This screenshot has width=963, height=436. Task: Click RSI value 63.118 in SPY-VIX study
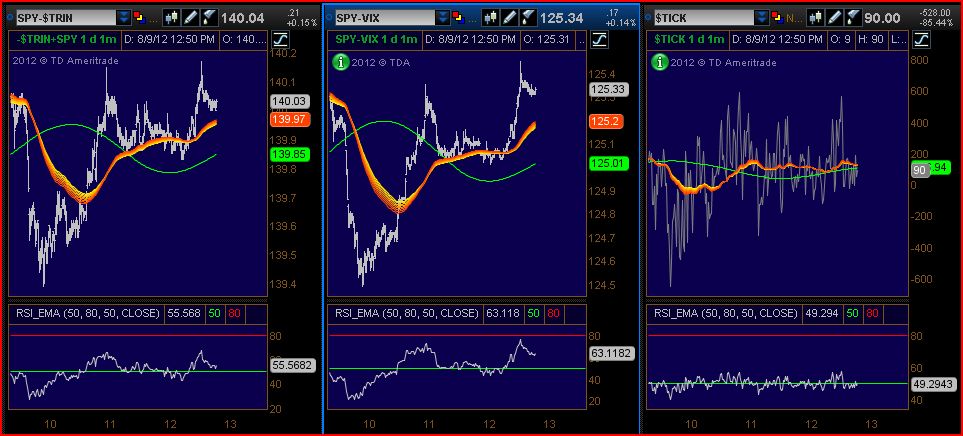coord(503,313)
